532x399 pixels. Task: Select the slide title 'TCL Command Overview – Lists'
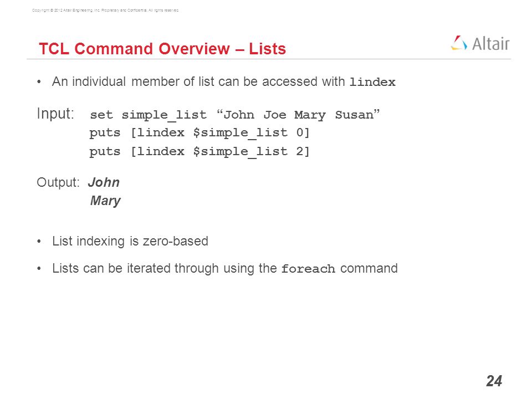click(162, 49)
